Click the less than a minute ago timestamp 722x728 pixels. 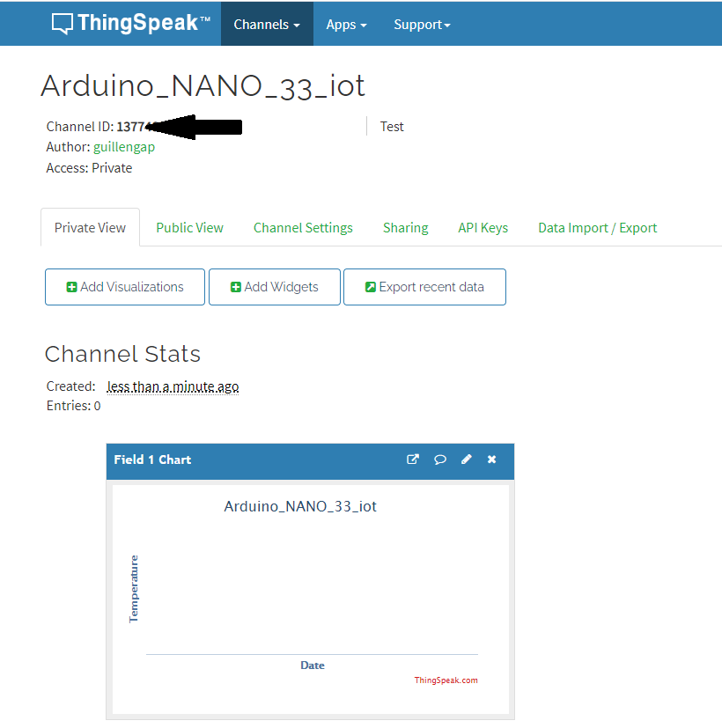pos(173,386)
